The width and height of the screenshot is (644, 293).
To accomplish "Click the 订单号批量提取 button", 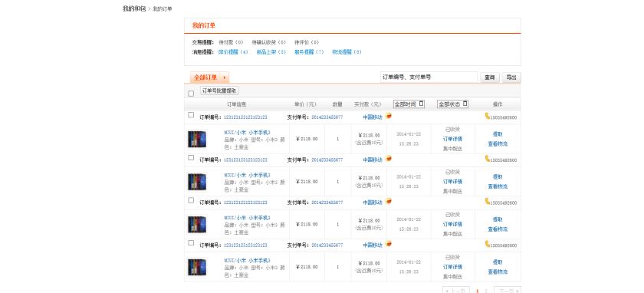I will 219,91.
